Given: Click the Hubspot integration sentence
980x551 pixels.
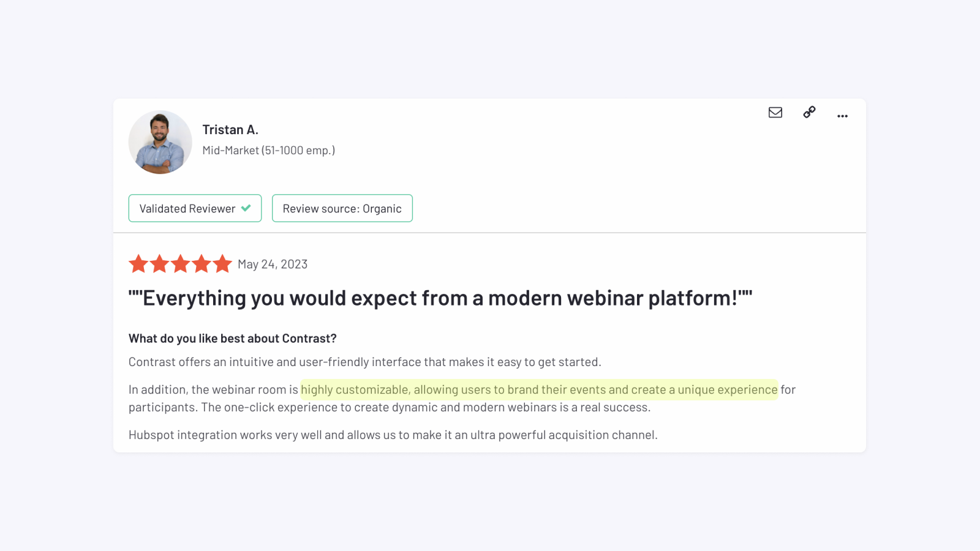Looking at the screenshot, I should 393,435.
